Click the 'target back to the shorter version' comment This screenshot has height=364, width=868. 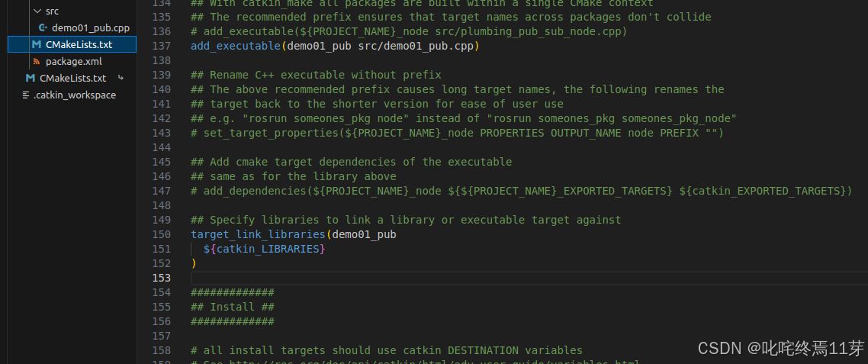[x=377, y=104]
